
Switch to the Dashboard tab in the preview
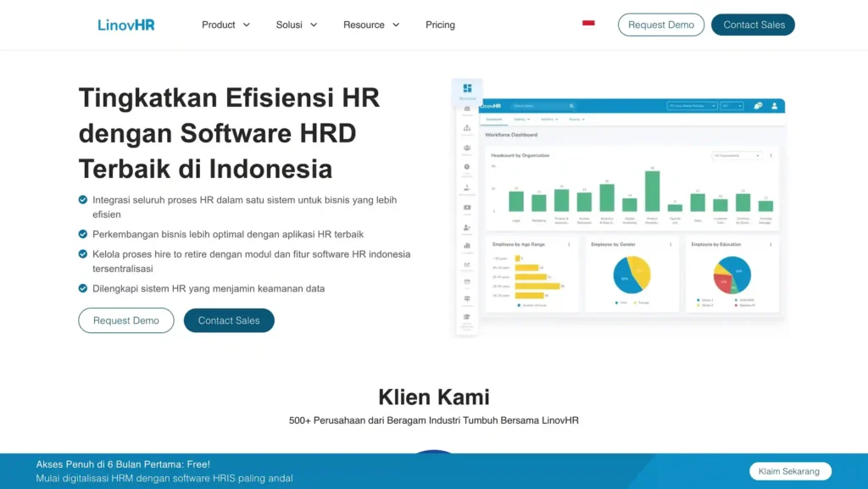tap(494, 119)
